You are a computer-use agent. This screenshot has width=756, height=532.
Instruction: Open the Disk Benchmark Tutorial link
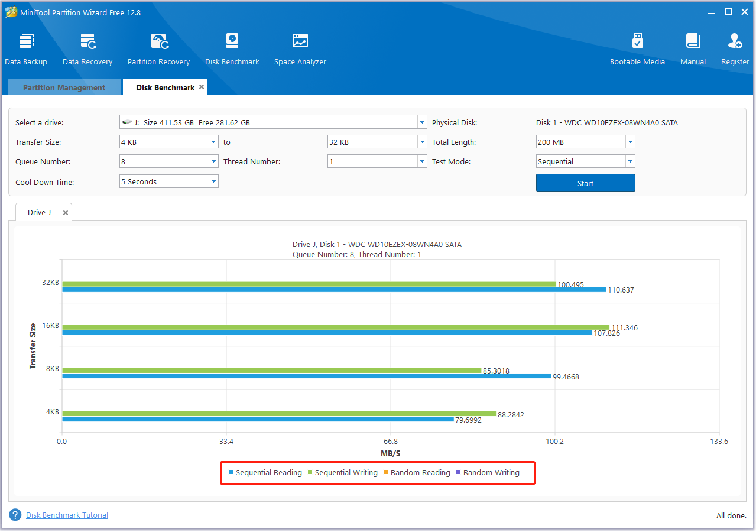pos(67,515)
